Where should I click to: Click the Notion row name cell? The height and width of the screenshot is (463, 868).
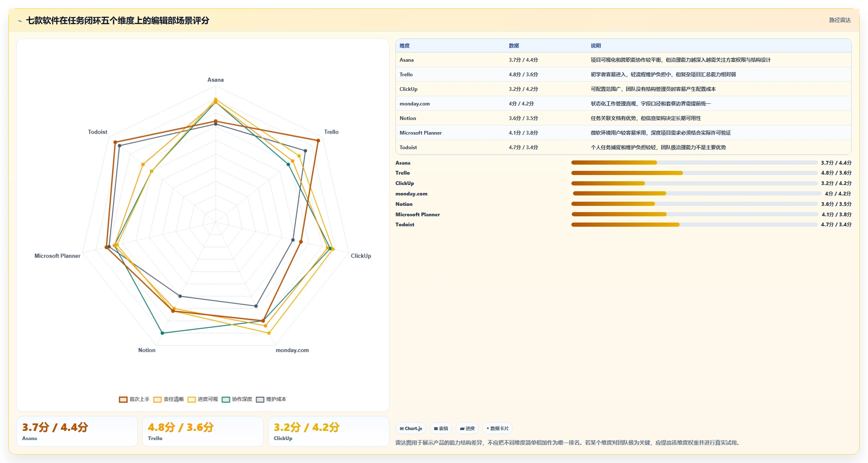point(408,118)
